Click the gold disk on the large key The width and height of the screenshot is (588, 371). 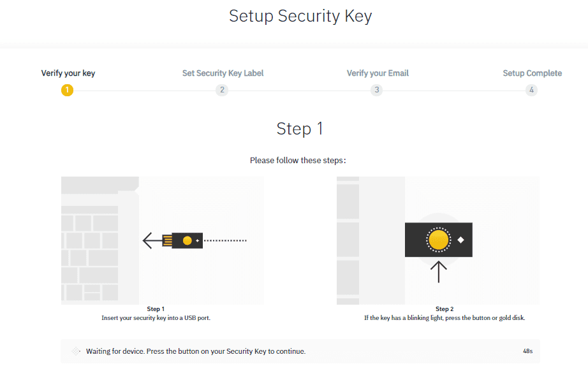[438, 240]
